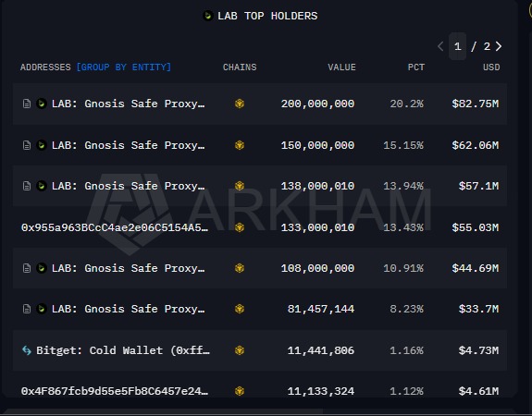Open the 0x4F867fcb9d55e5Fb8C6457e24 address link
532x416 pixels.
click(x=115, y=391)
